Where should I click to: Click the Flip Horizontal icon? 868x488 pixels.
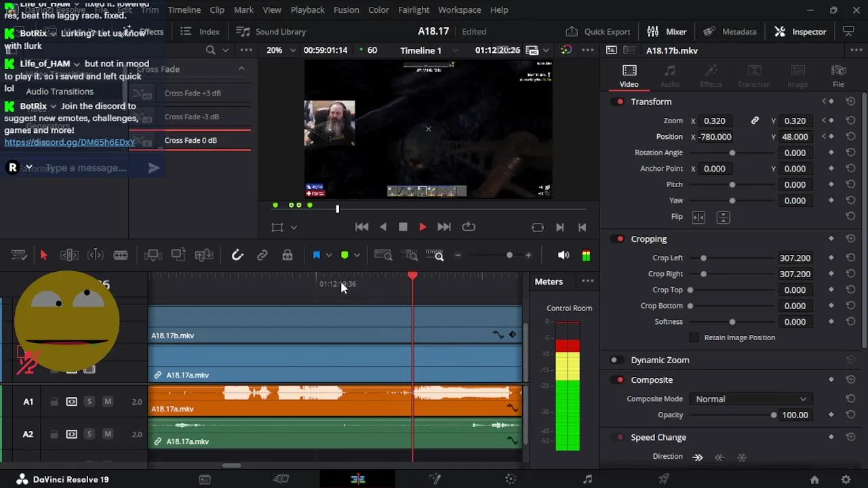698,217
